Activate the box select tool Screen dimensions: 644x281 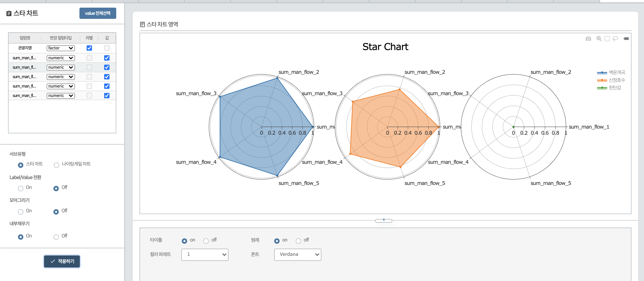click(607, 39)
